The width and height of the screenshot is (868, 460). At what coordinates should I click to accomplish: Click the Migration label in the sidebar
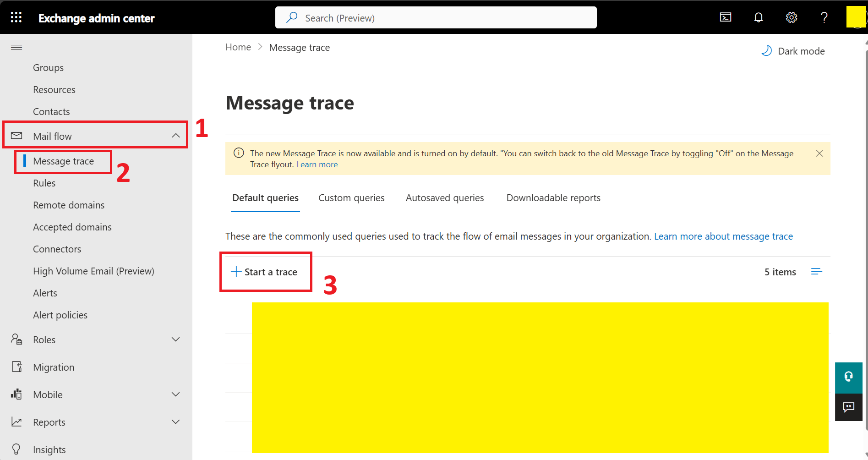click(54, 367)
